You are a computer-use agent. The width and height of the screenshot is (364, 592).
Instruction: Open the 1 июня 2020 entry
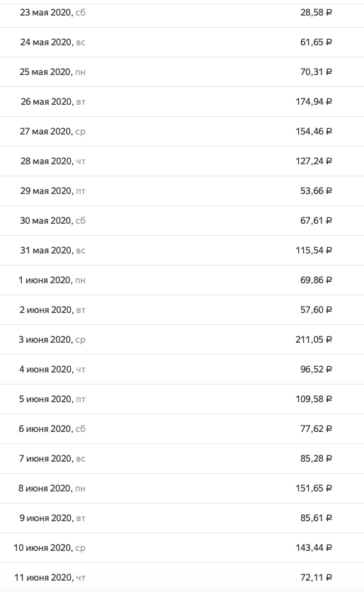182,280
